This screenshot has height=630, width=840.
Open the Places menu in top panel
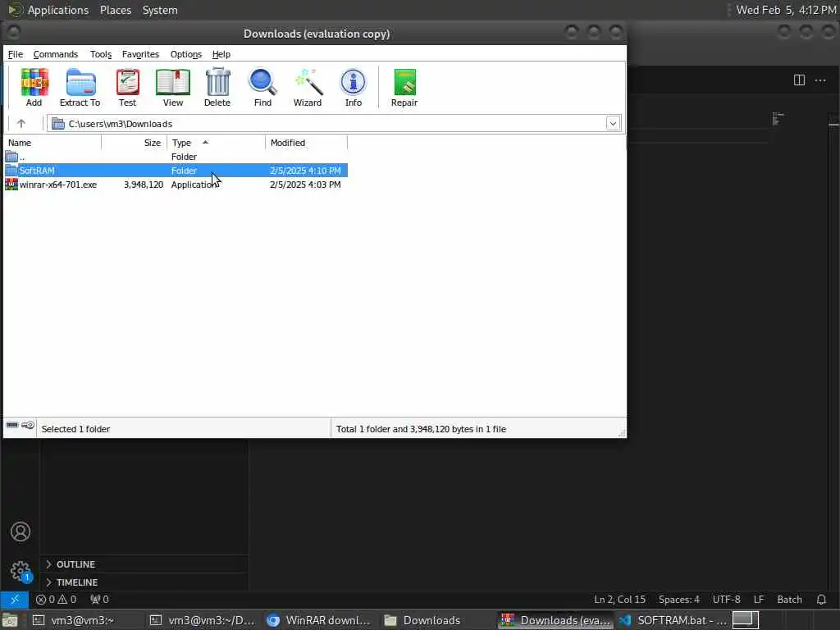point(116,10)
